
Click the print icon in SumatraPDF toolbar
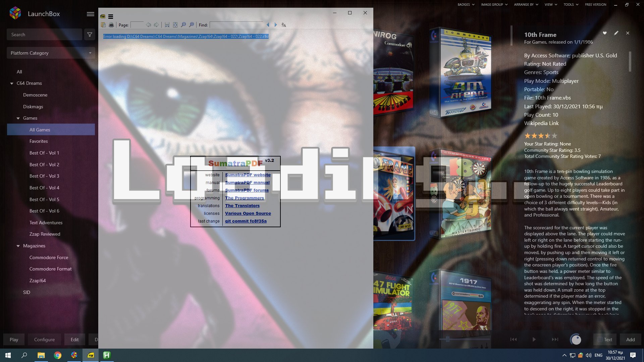pos(111,25)
